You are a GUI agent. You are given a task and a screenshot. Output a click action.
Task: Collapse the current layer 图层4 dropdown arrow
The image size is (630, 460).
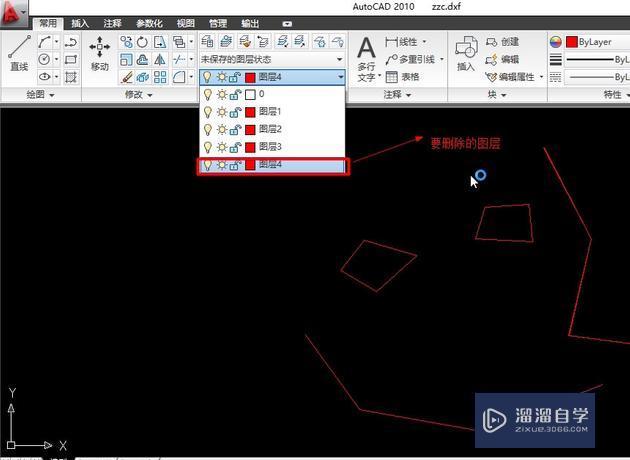click(x=341, y=77)
